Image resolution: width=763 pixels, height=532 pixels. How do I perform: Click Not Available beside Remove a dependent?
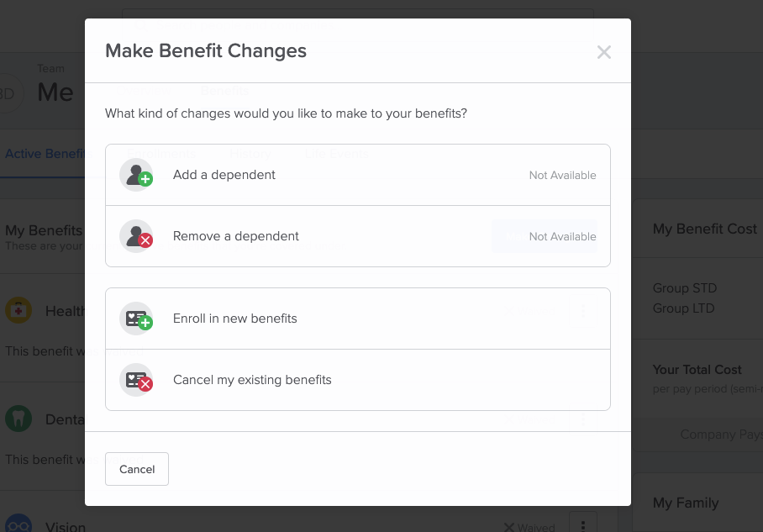(x=562, y=236)
